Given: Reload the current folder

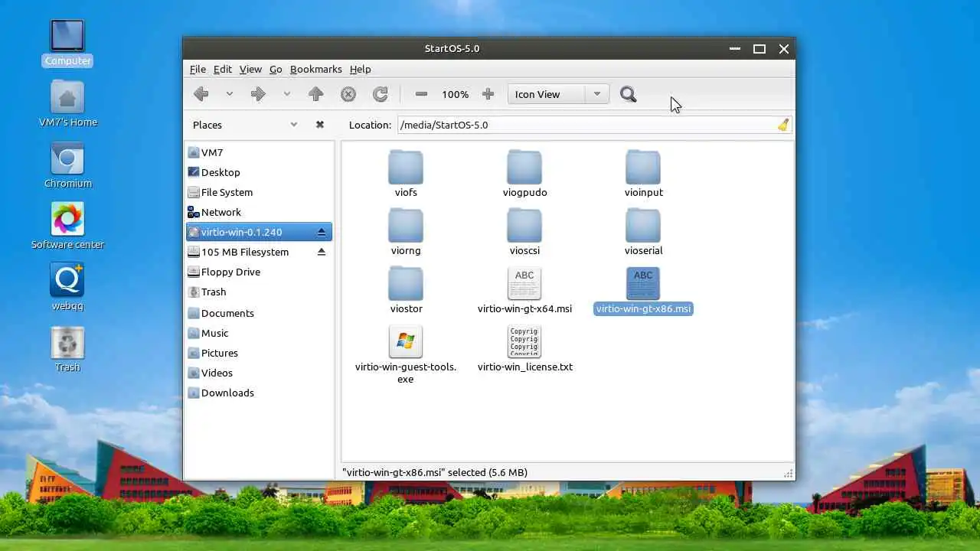Looking at the screenshot, I should click(x=381, y=94).
